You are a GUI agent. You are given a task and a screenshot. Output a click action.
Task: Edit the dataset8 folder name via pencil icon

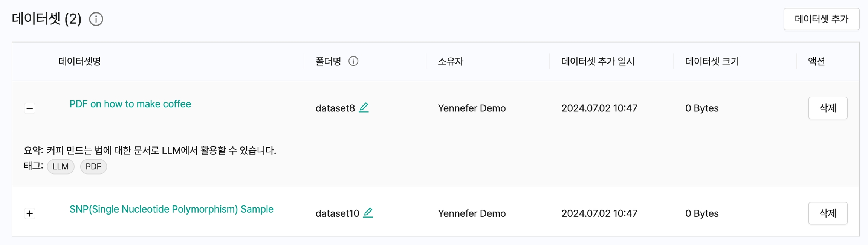364,108
